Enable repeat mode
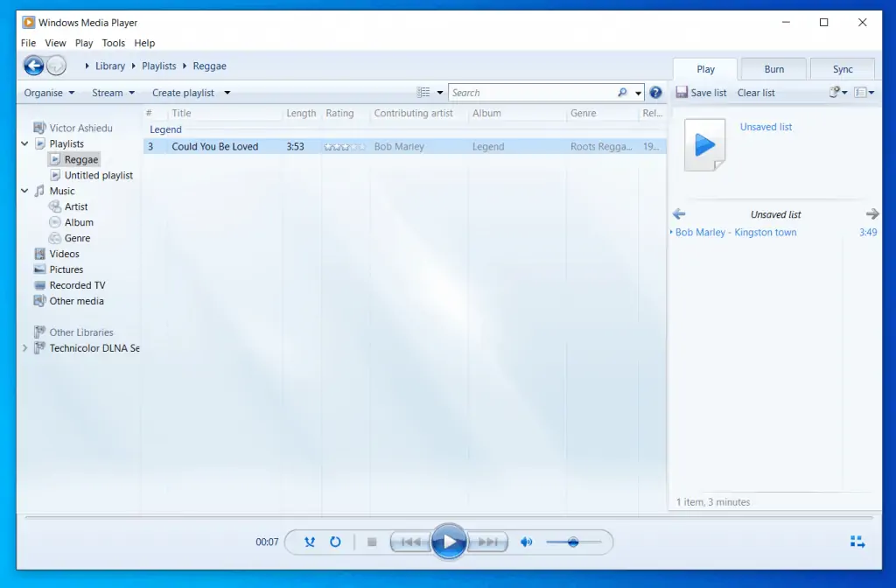Screen dimensions: 896x588 [335, 542]
